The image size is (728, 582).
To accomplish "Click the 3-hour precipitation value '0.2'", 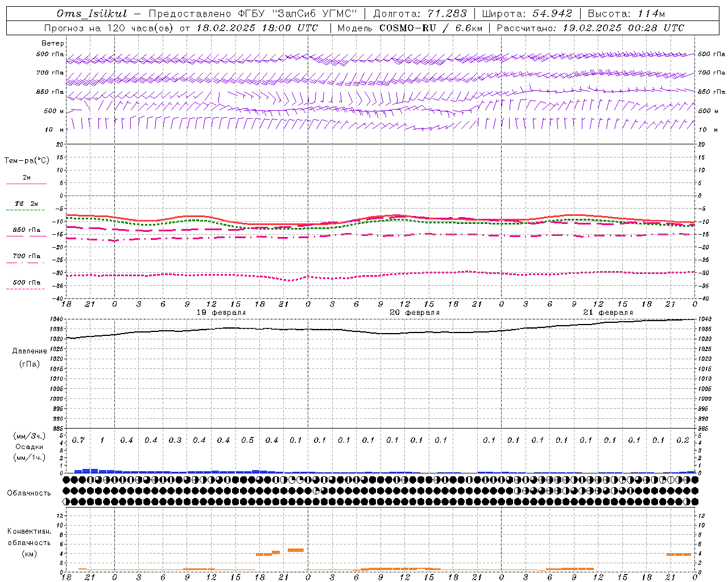I will [683, 440].
